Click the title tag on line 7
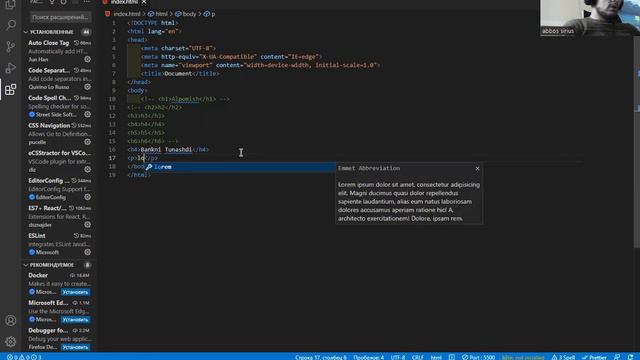 (180, 74)
